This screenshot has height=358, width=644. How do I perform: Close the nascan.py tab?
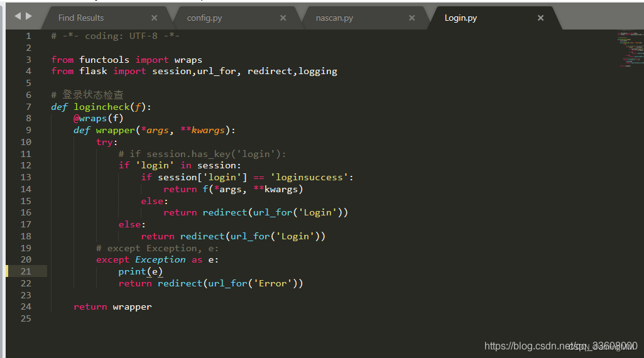tap(412, 18)
